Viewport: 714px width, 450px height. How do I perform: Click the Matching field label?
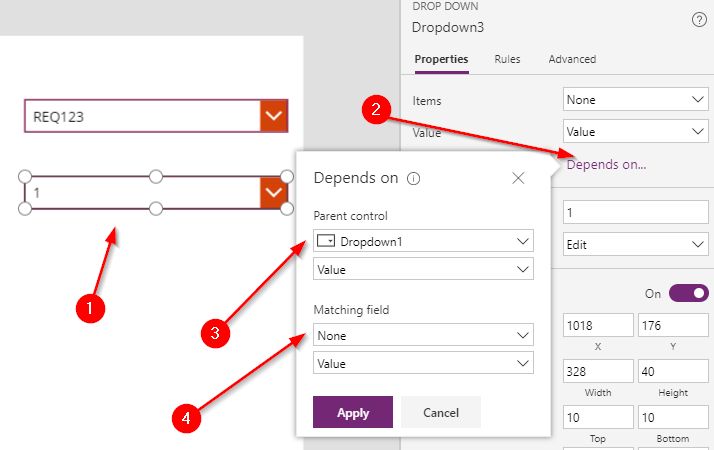[351, 310]
